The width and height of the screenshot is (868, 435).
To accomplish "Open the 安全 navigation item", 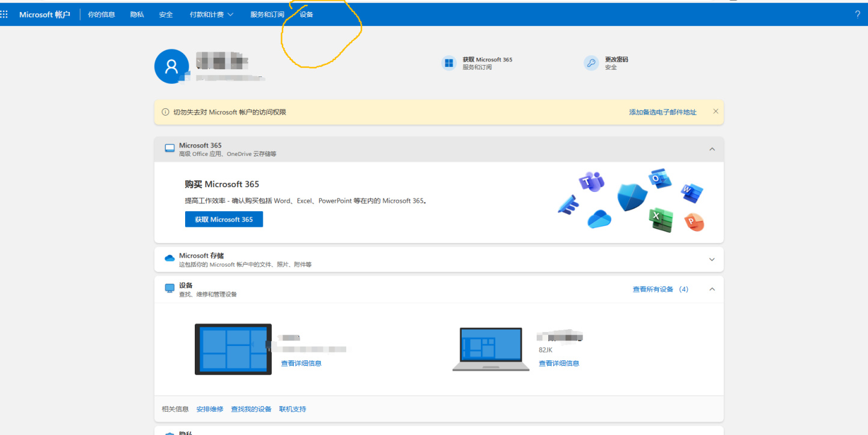I will click(x=166, y=14).
